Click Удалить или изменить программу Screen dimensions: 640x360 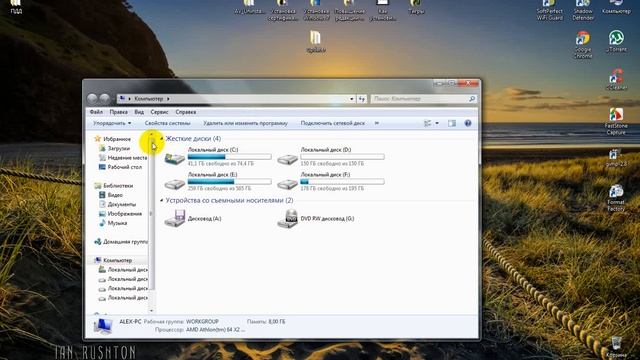(x=245, y=123)
